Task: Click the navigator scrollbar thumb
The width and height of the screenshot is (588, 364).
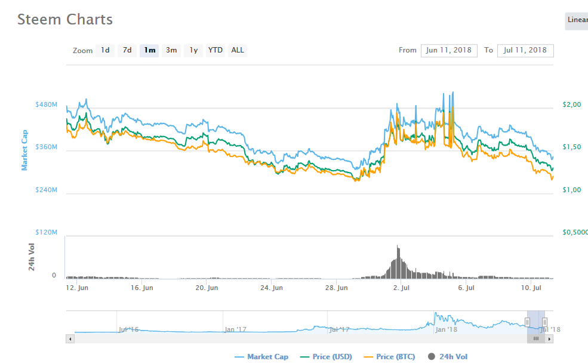Action: (x=536, y=339)
